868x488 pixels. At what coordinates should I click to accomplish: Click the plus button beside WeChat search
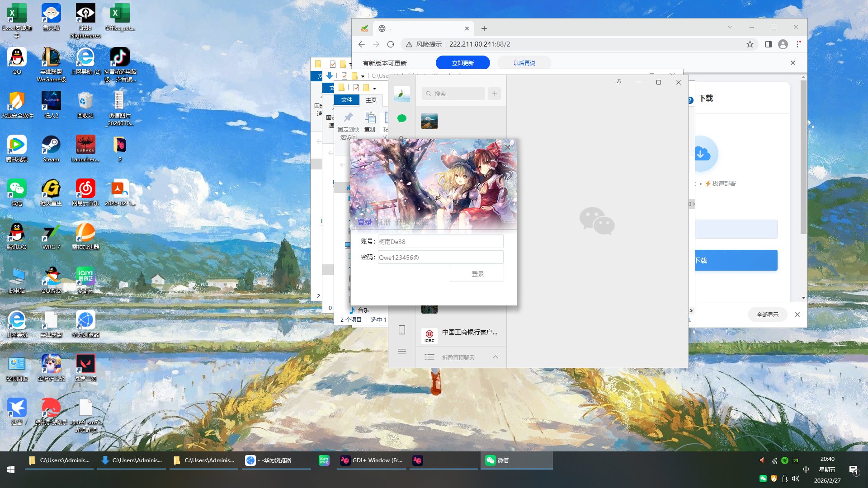(x=495, y=94)
